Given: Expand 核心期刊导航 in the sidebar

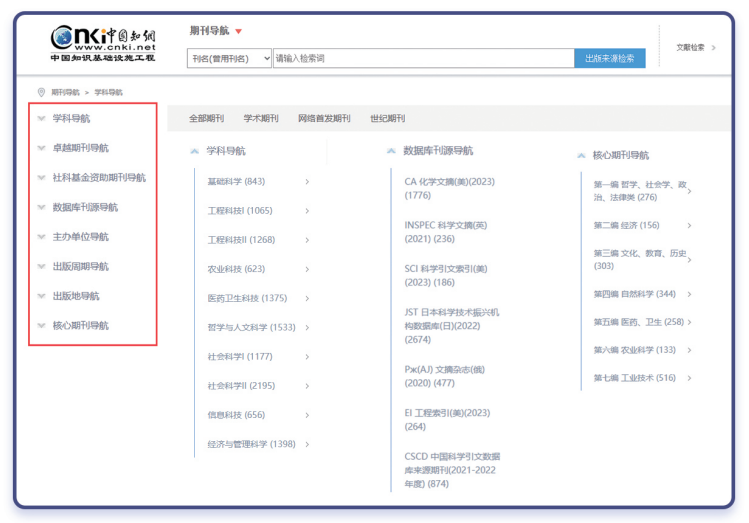Looking at the screenshot, I should click(80, 325).
